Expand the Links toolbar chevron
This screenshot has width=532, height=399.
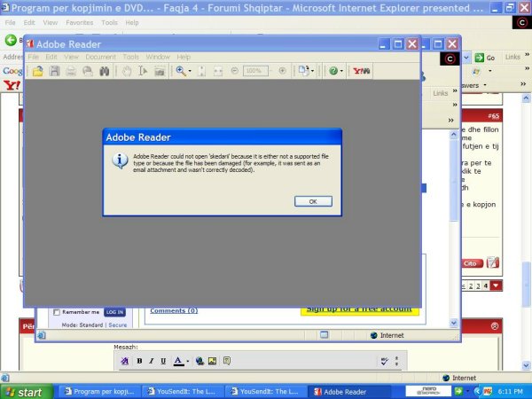tap(527, 55)
